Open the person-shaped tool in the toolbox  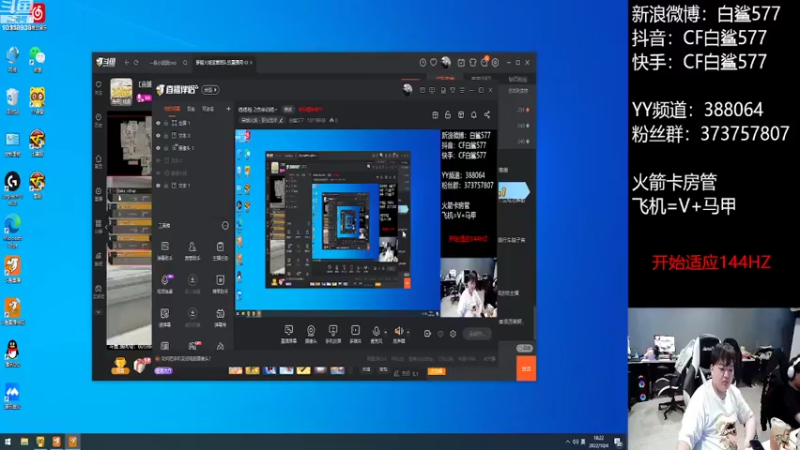[x=192, y=250]
